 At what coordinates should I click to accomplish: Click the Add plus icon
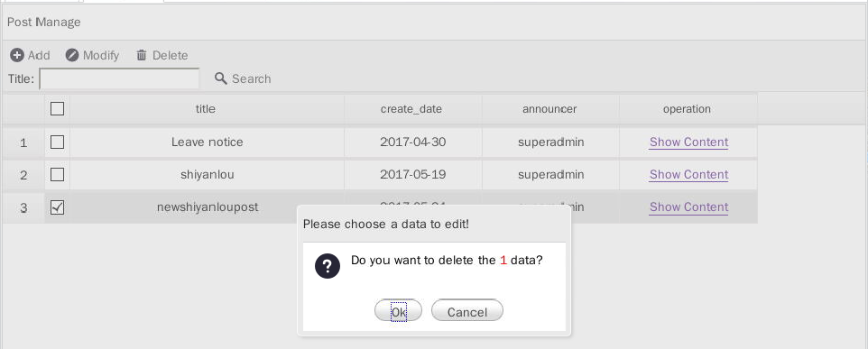coord(17,55)
